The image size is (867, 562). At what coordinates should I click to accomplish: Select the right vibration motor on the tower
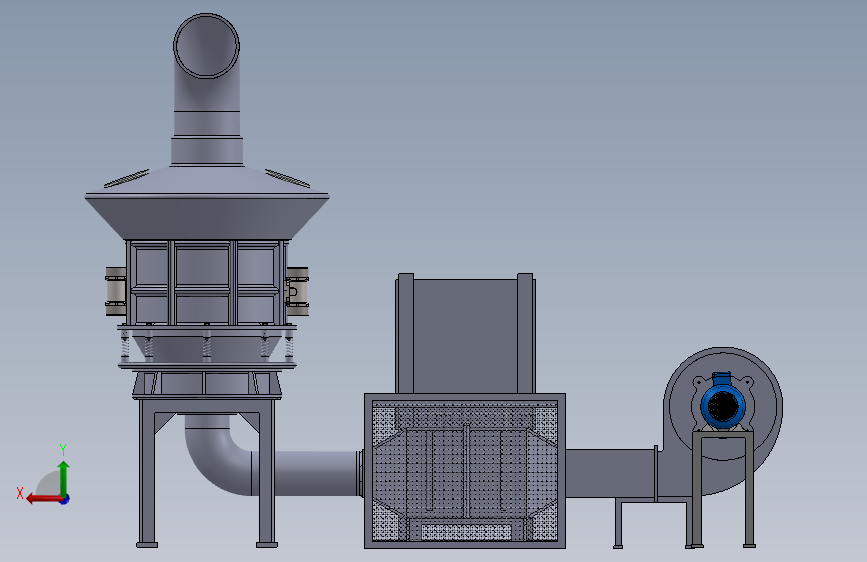(297, 292)
